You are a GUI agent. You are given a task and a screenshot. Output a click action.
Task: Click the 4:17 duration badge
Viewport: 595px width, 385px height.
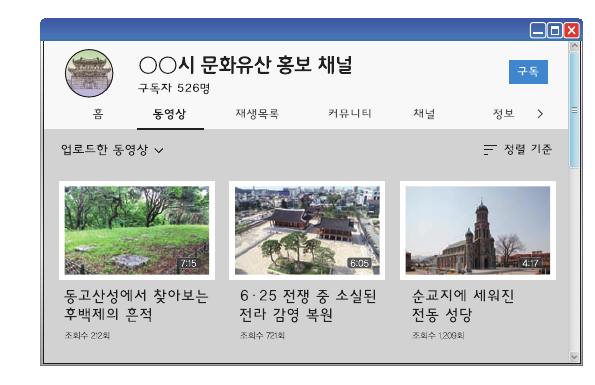pos(530,263)
